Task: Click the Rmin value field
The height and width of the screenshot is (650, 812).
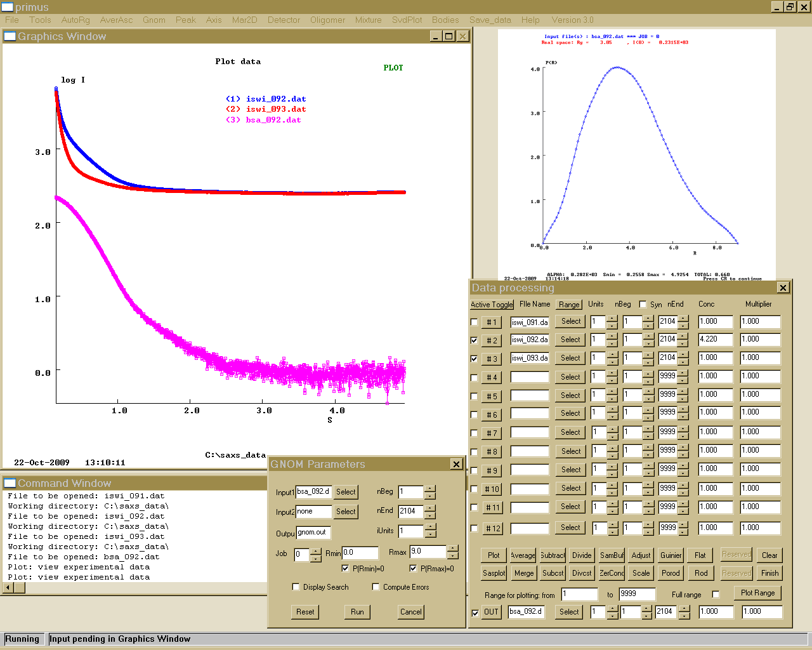Action: click(360, 553)
